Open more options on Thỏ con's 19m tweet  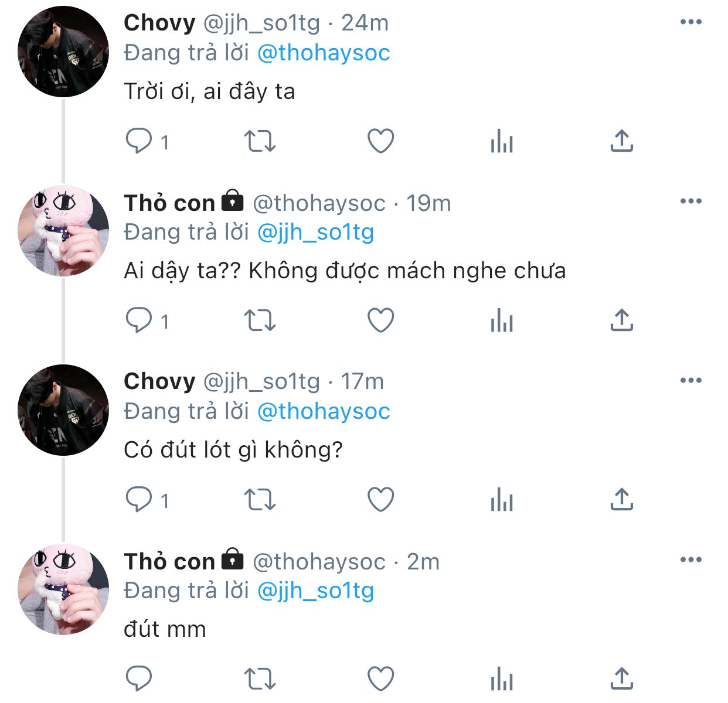point(691,202)
